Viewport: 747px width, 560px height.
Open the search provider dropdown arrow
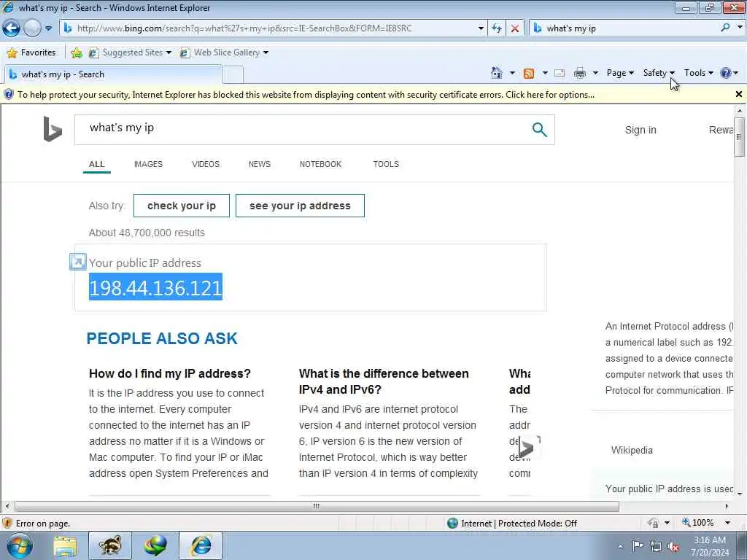(740, 28)
